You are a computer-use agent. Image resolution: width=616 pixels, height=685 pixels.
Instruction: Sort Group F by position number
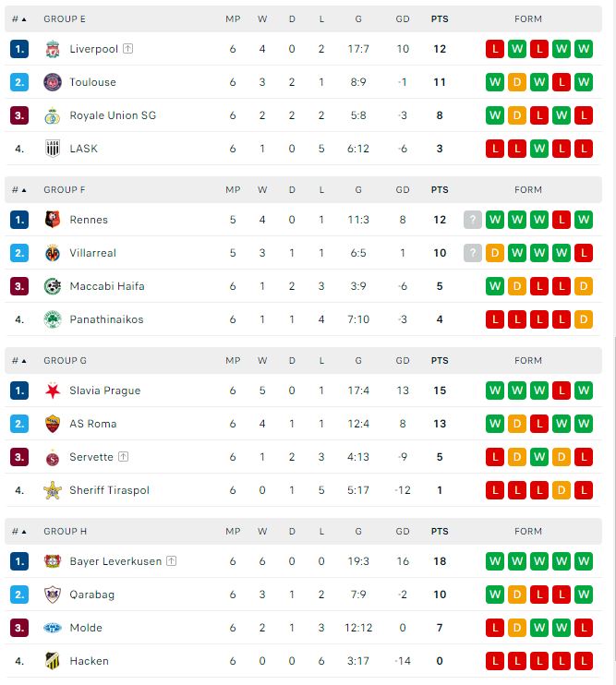(19, 190)
